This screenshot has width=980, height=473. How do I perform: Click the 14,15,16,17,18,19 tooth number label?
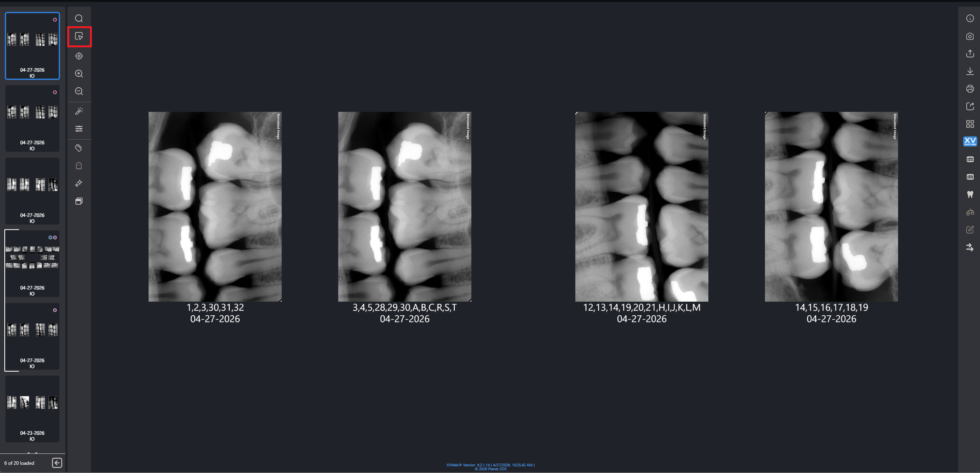(831, 308)
